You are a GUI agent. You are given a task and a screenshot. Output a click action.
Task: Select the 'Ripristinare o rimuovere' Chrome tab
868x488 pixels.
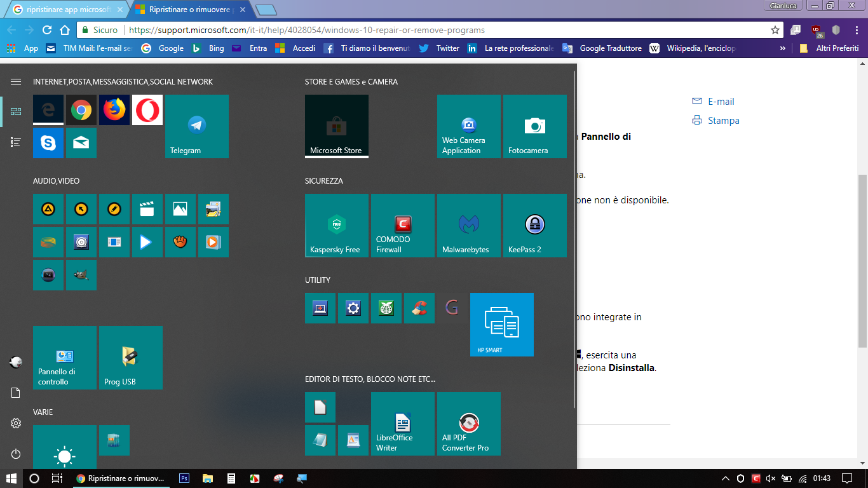point(191,10)
